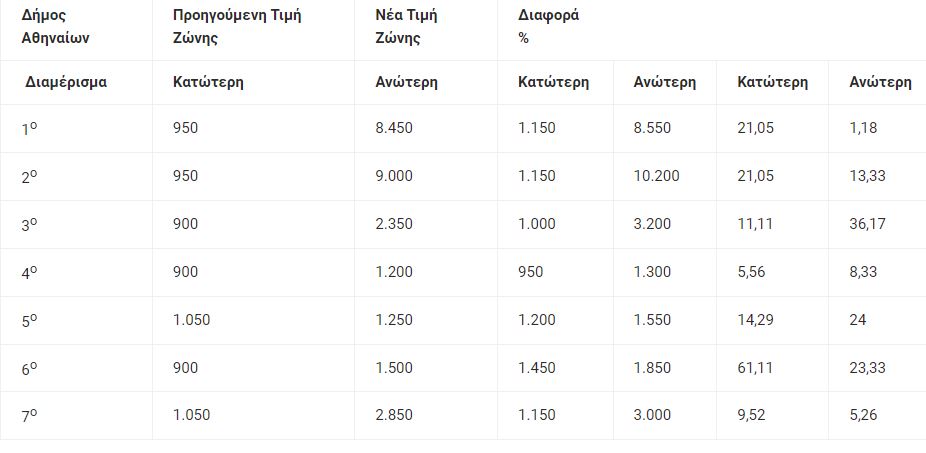This screenshot has width=926, height=453.
Task: Click value 8.450 in first row
Action: (394, 128)
